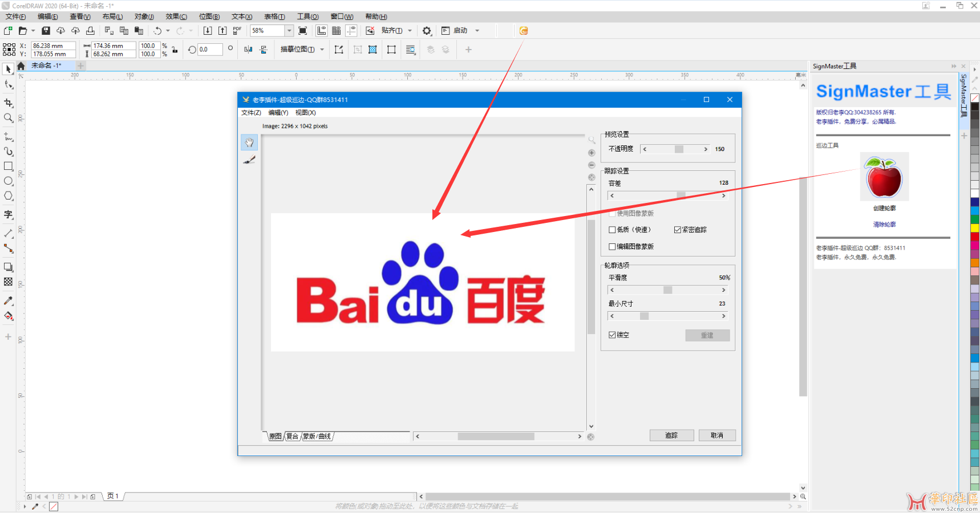Click the Print icon in toolbar
Screen dimensions: 980x513
(90, 31)
